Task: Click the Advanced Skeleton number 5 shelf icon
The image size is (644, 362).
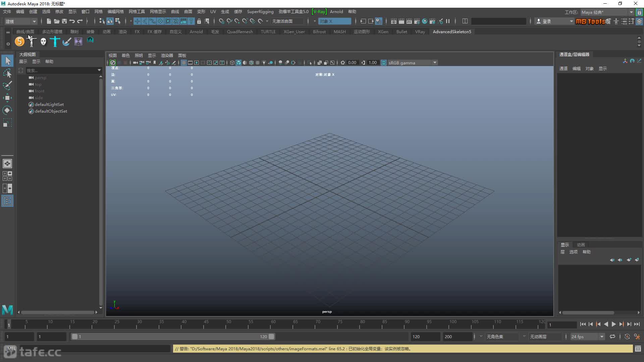Action: point(19,42)
